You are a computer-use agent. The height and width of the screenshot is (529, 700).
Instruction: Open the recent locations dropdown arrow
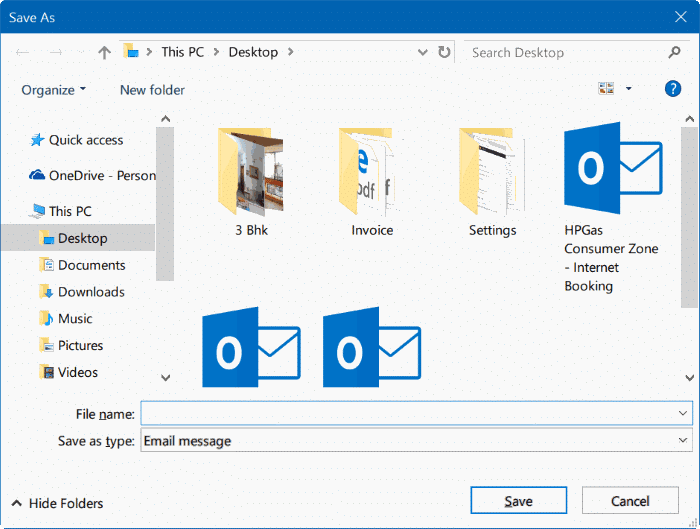pos(81,53)
